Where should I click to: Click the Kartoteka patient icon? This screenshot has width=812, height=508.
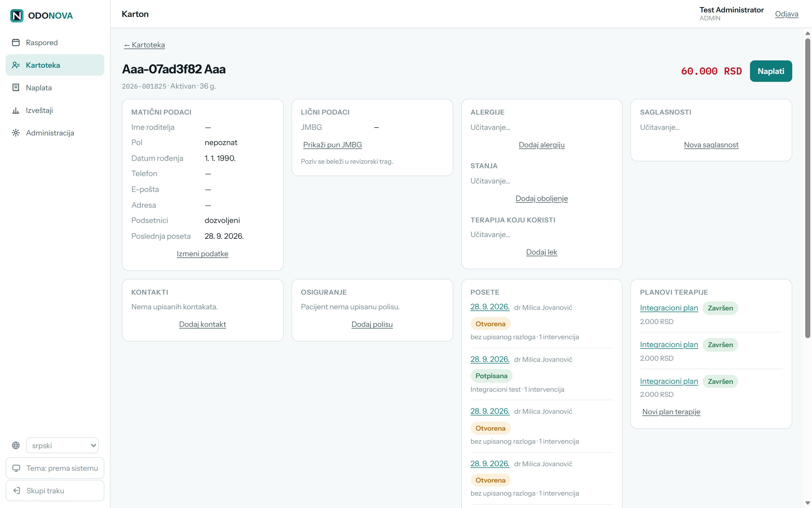pyautogui.click(x=16, y=65)
